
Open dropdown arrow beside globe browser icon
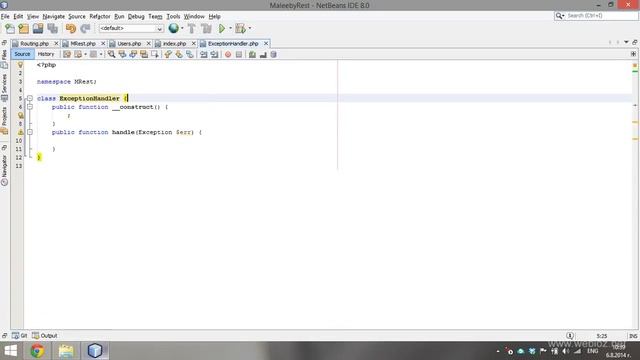pyautogui.click(x=182, y=28)
